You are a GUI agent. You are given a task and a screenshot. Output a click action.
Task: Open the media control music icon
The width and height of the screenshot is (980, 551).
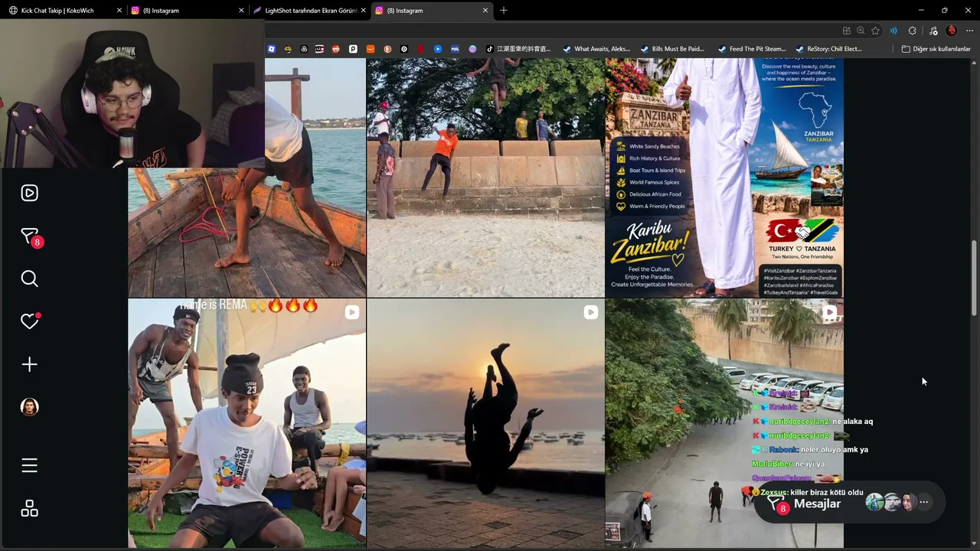click(x=933, y=31)
